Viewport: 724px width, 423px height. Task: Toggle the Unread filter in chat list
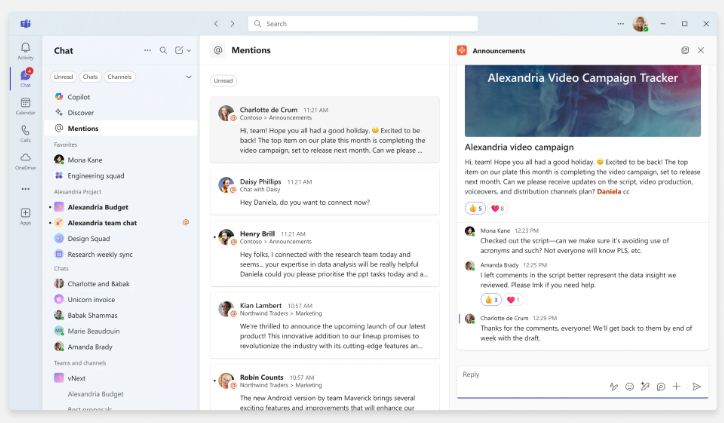tap(62, 76)
